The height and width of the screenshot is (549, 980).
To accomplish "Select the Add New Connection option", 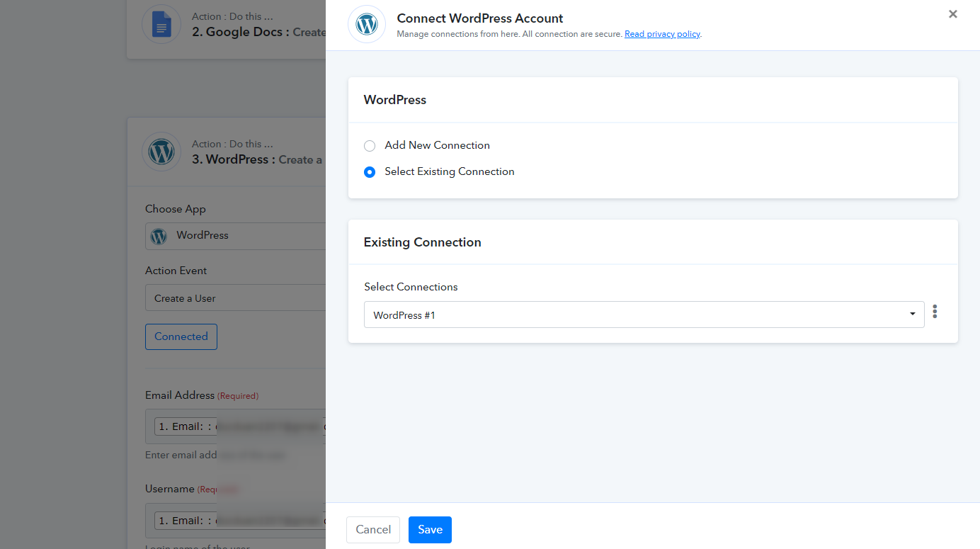I will pos(370,146).
